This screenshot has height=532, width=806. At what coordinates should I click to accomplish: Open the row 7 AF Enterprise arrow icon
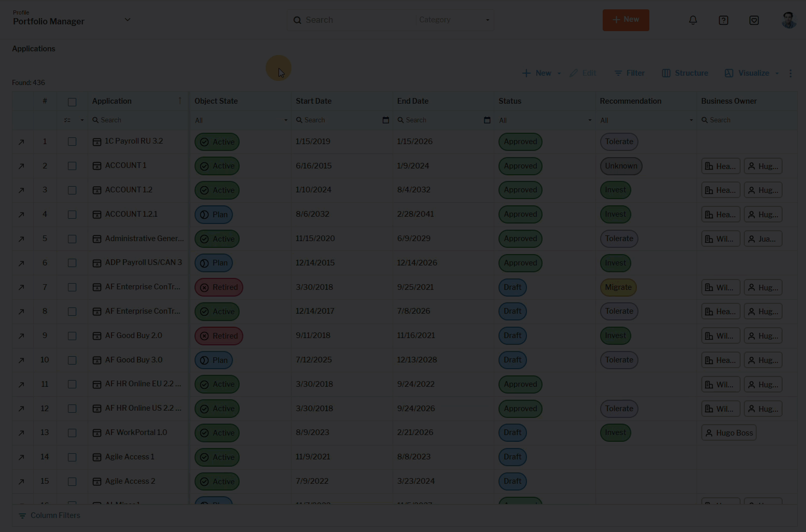click(x=21, y=288)
